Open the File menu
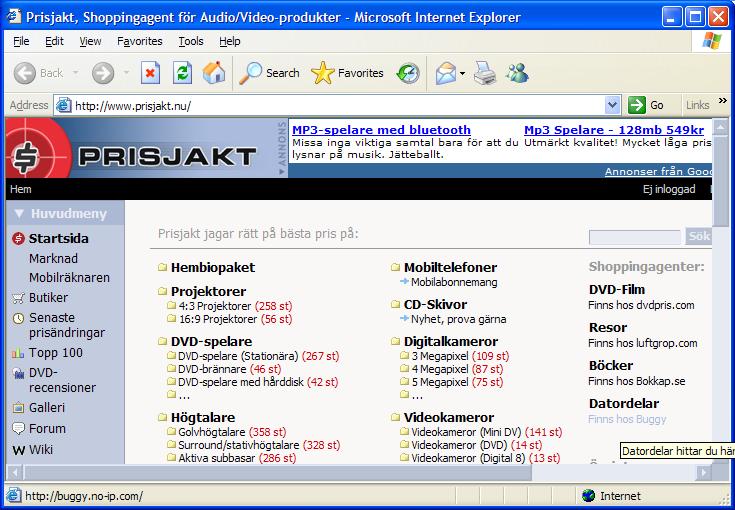The image size is (735, 510). [x=21, y=41]
